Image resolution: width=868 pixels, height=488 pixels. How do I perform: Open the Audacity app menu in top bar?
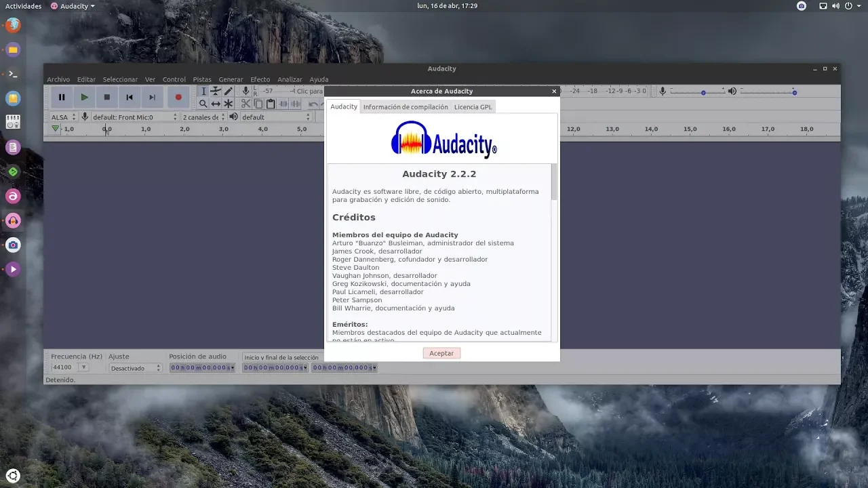(73, 6)
